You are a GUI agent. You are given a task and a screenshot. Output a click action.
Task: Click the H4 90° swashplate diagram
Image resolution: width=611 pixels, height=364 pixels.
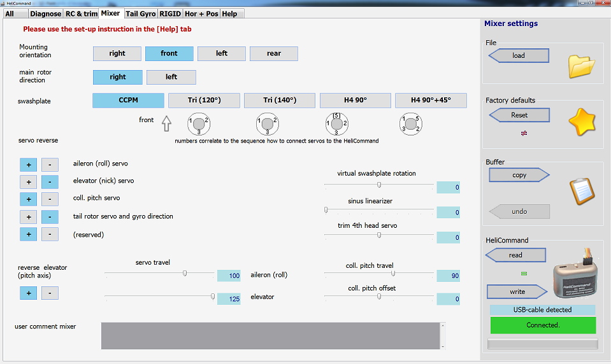pyautogui.click(x=336, y=124)
